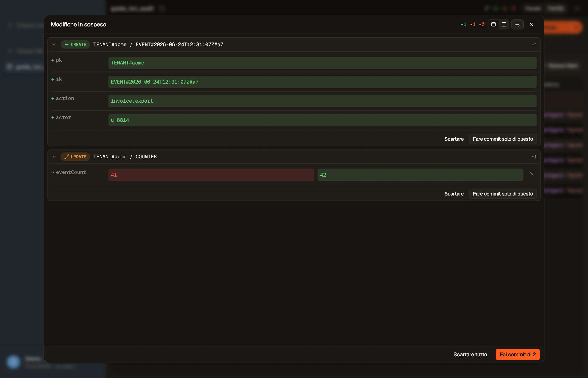Screen dimensions: 588x378
Task: Click the eventCount attribute label
Action: (71, 172)
